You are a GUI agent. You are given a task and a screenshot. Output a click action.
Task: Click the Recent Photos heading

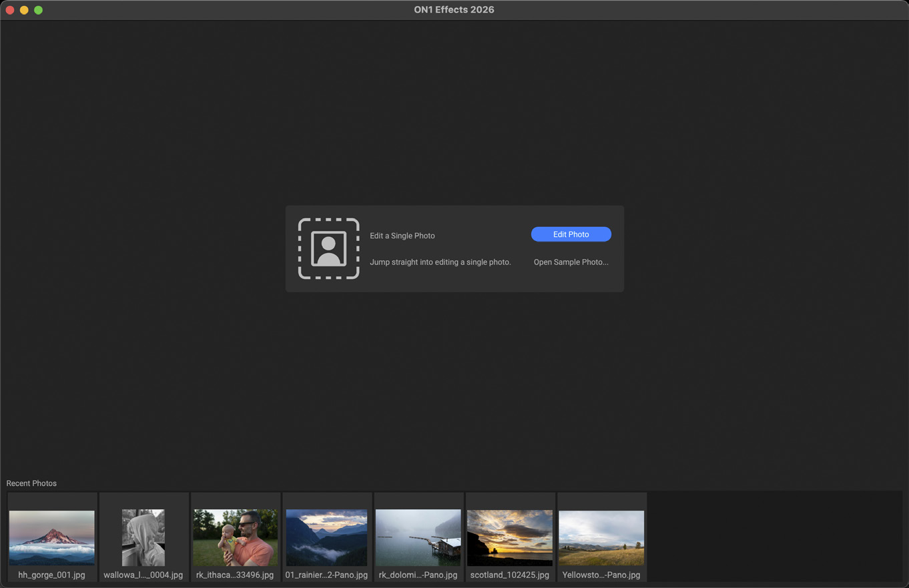(31, 483)
